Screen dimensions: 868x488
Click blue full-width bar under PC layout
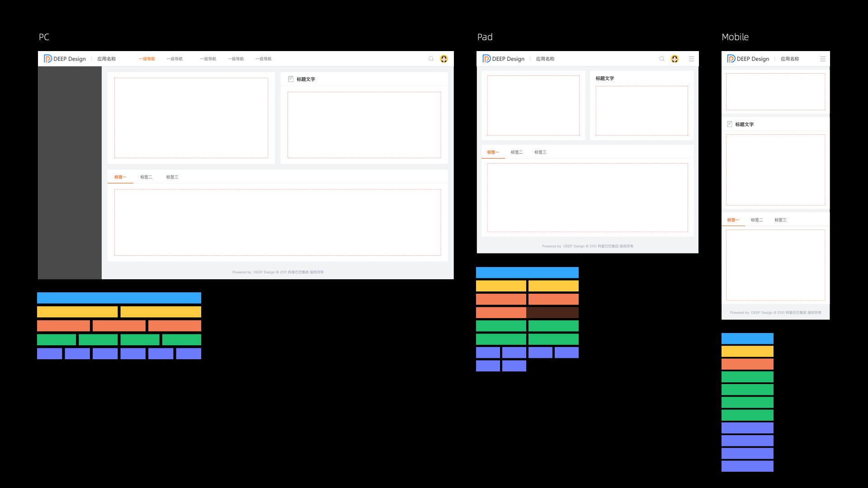[119, 298]
